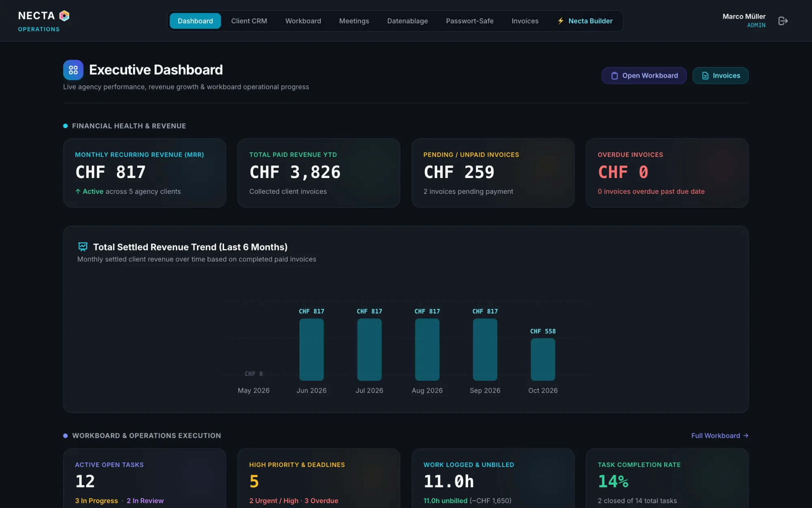
Task: Click the 'Financial Health & Revenue' heading
Action: (129, 126)
